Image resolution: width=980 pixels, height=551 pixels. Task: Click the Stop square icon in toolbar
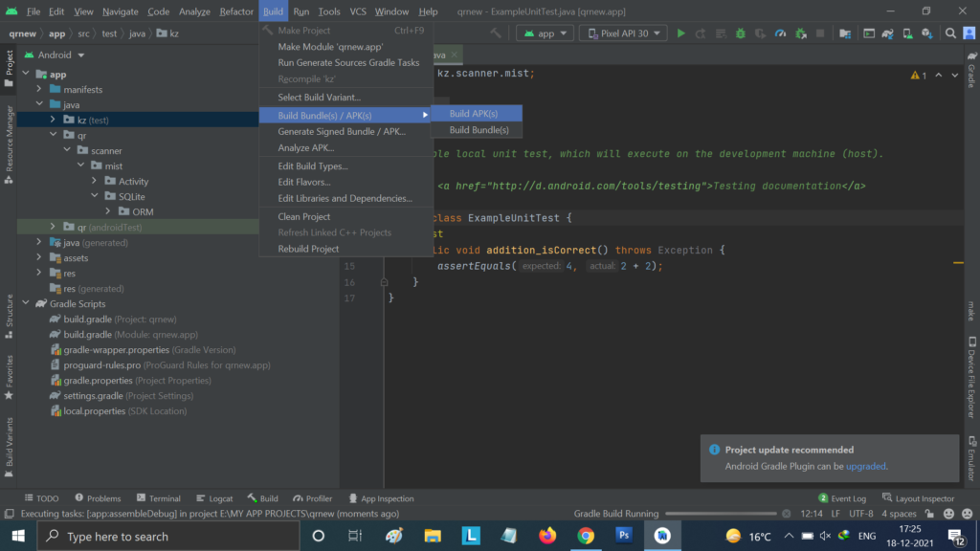point(820,33)
